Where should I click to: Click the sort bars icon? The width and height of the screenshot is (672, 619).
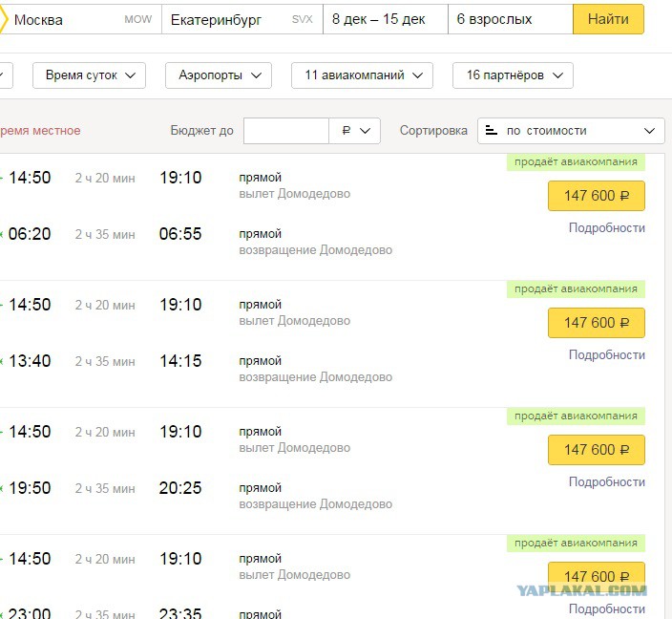492,131
